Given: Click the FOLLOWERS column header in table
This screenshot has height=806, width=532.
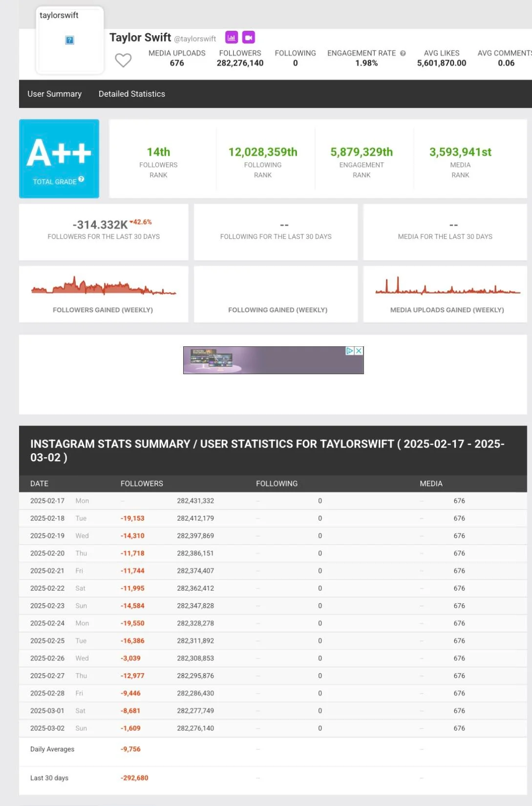Looking at the screenshot, I should 142,484.
